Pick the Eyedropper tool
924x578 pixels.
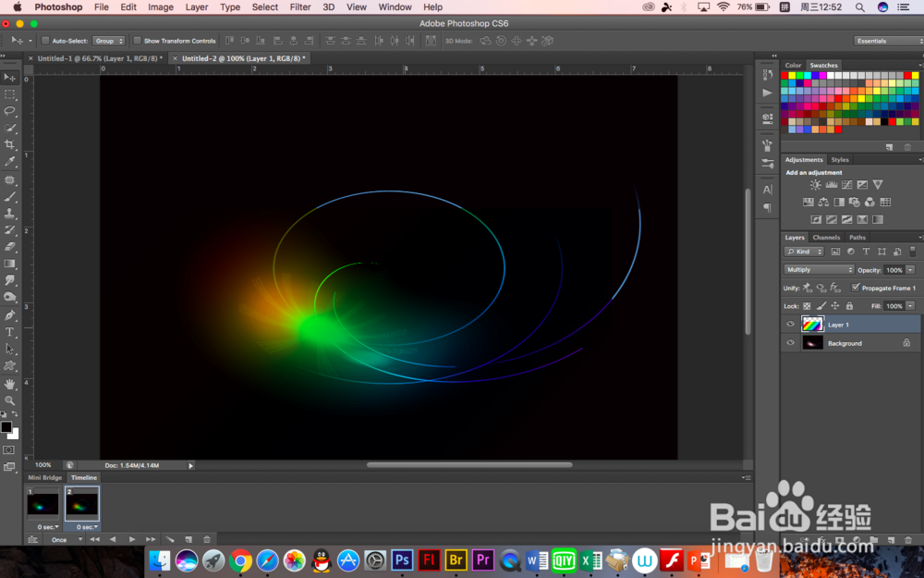coord(10,162)
